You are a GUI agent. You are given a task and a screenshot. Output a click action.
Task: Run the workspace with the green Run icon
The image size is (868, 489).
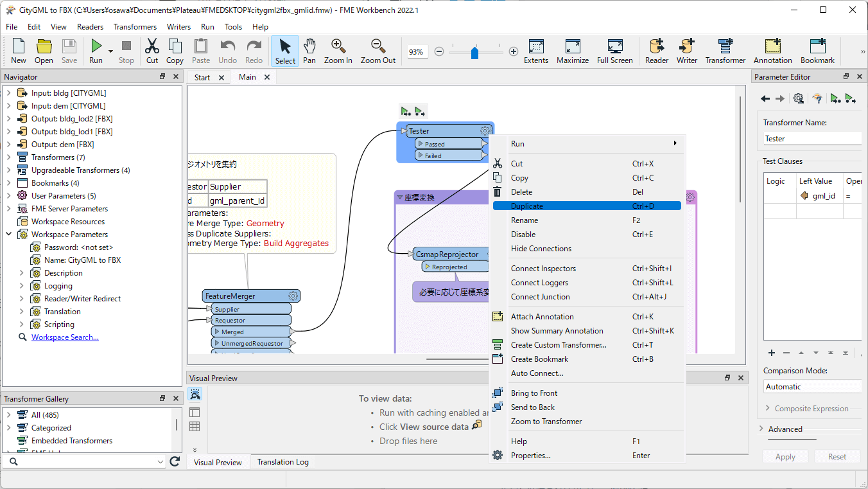(96, 46)
